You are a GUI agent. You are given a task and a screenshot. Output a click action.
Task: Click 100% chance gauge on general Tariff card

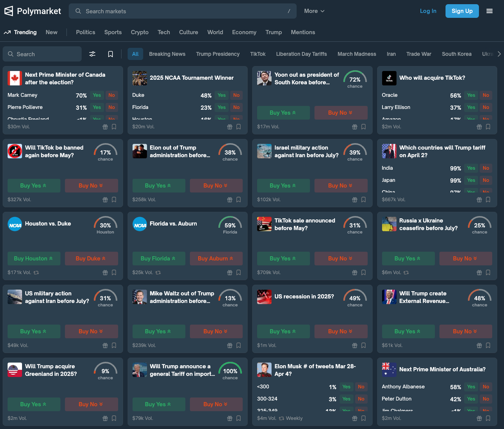coord(230,371)
